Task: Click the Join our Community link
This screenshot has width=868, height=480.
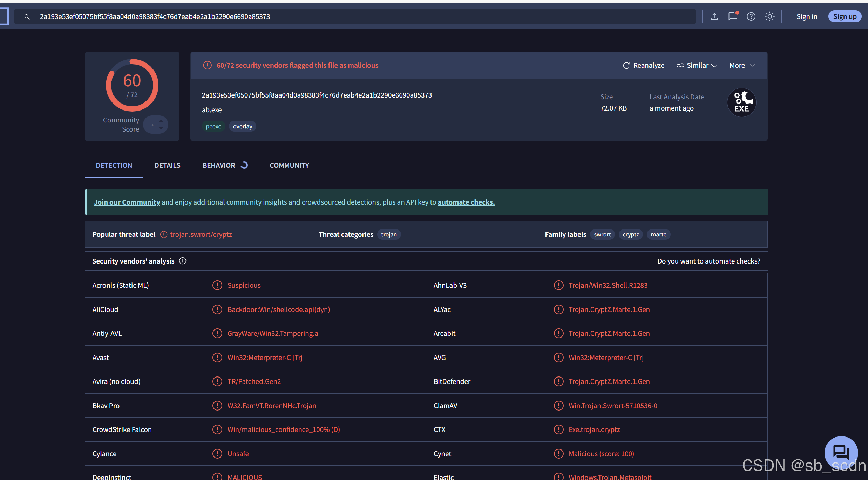Action: 127,202
